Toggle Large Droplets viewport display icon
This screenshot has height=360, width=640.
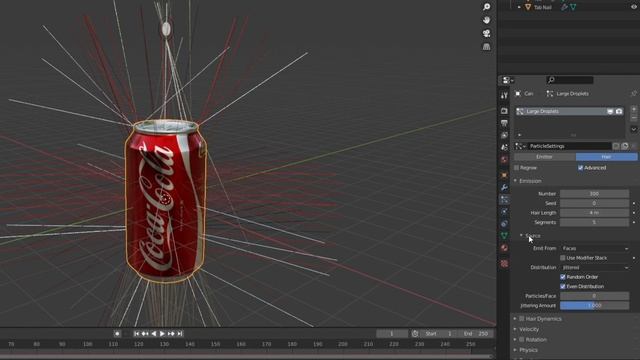click(x=610, y=111)
